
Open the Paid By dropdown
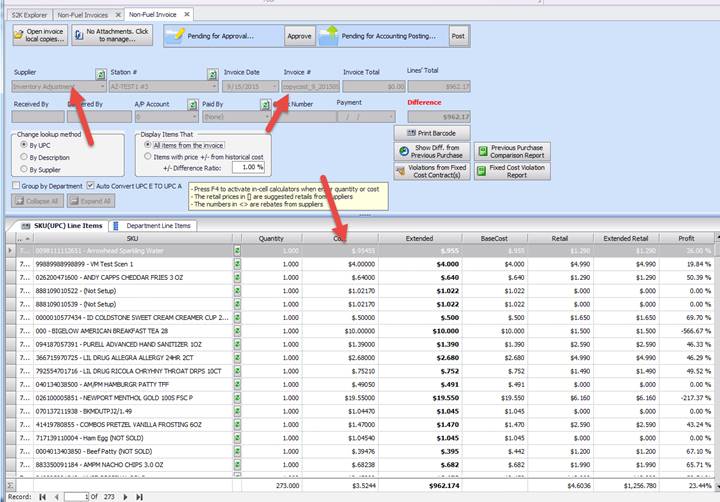coord(276,116)
